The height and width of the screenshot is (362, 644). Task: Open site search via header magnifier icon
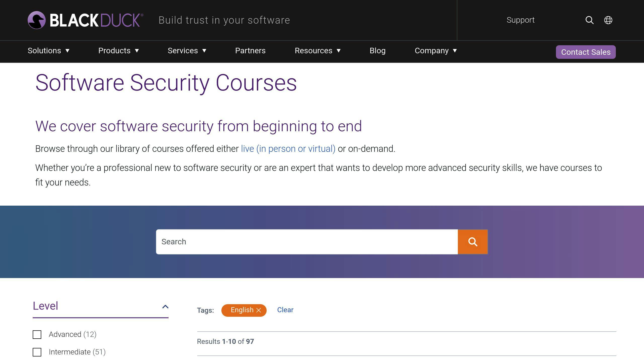589,20
